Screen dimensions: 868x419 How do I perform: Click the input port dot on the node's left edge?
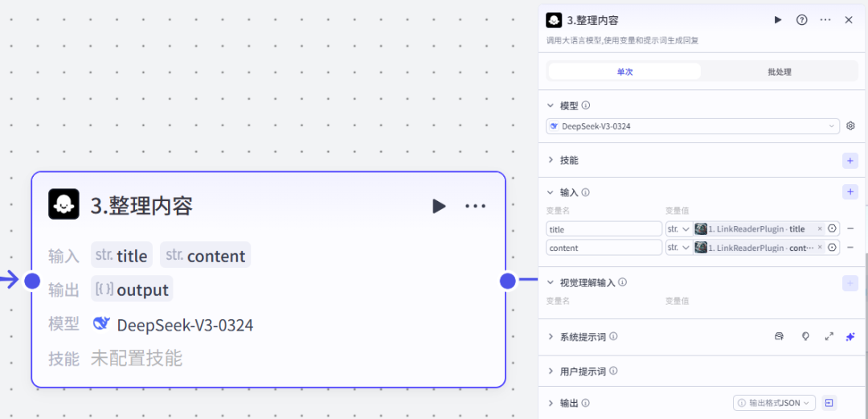tap(32, 281)
